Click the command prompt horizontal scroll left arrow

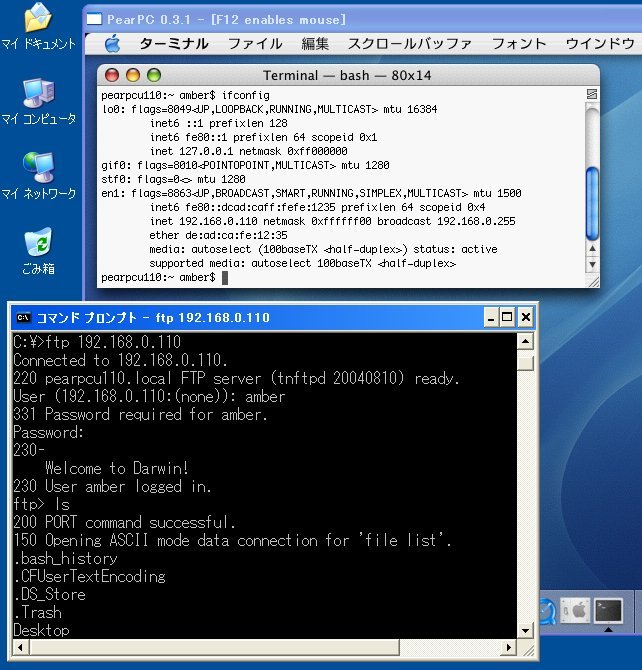[21, 647]
